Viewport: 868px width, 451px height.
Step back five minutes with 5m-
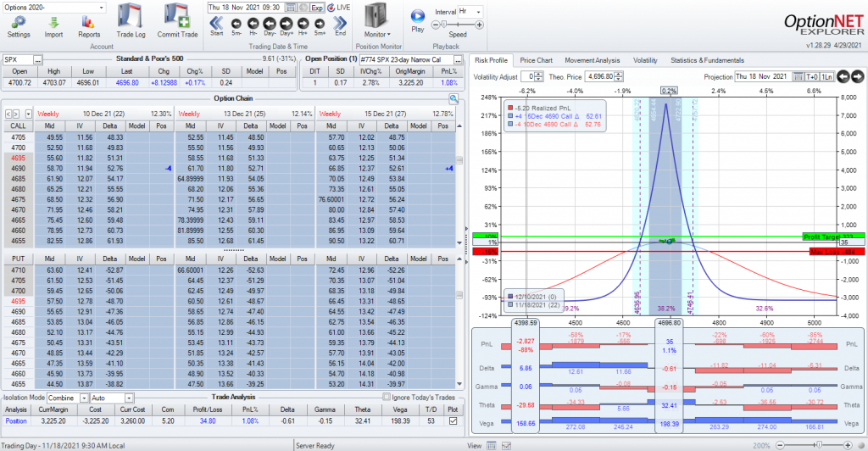236,23
